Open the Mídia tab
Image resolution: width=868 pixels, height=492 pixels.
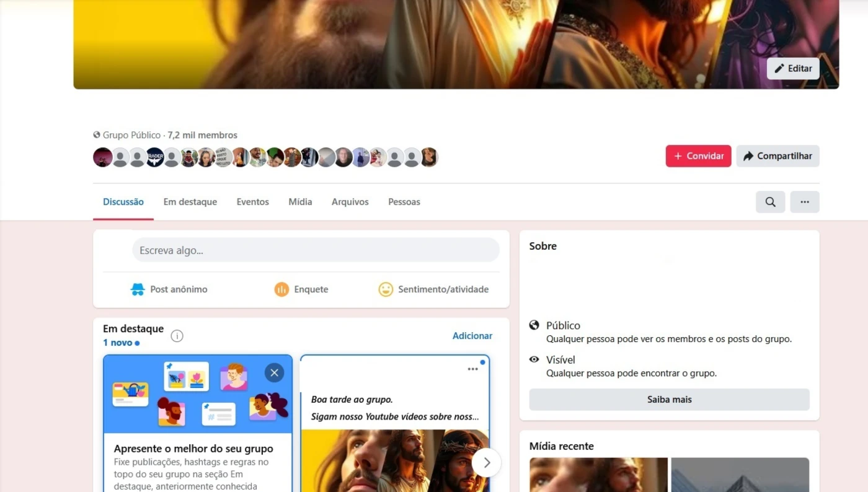(x=300, y=202)
